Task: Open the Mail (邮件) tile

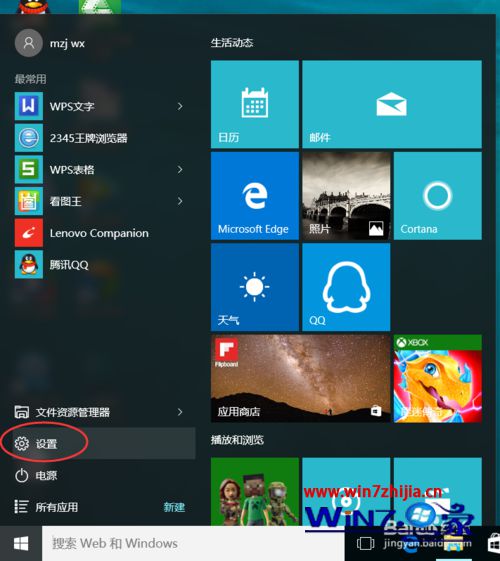Action: [392, 104]
